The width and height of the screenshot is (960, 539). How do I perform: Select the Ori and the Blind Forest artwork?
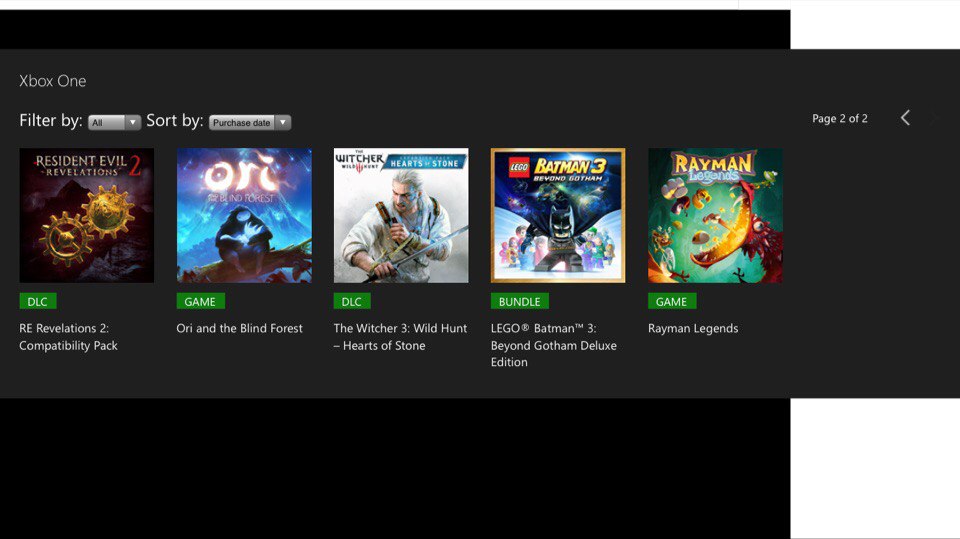(244, 215)
